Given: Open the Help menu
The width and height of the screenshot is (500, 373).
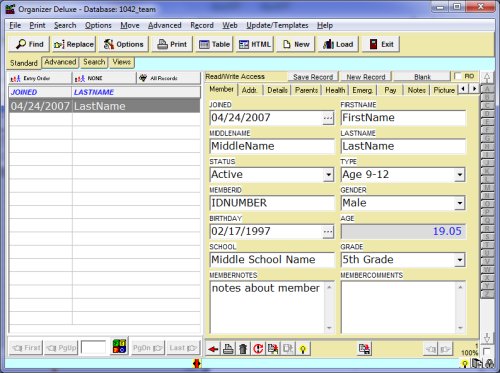Looking at the screenshot, I should [x=325, y=25].
